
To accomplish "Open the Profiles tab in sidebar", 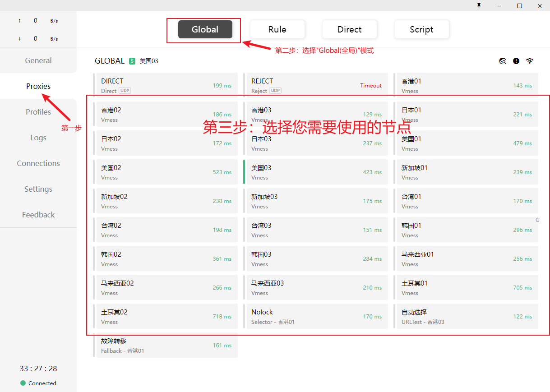I will pyautogui.click(x=38, y=112).
